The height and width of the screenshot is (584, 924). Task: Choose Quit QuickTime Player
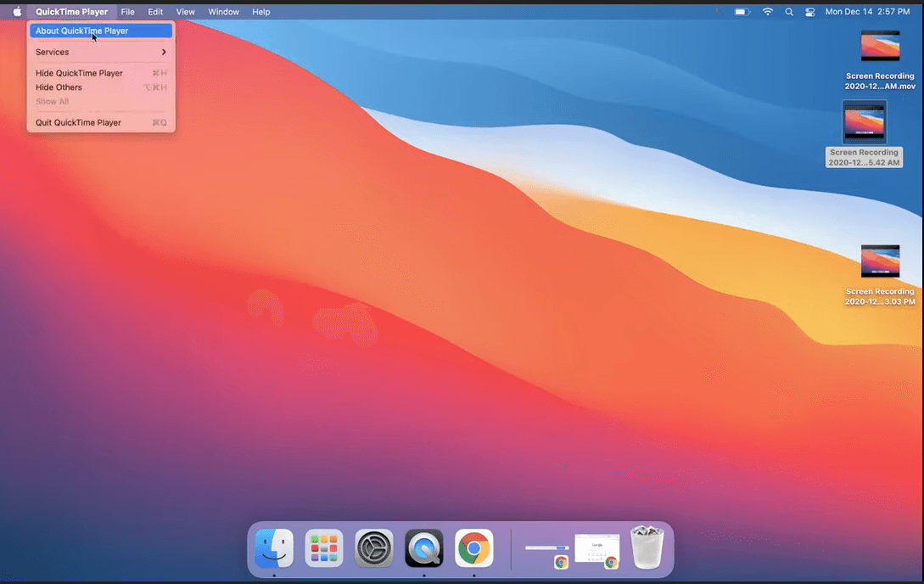pos(101,122)
